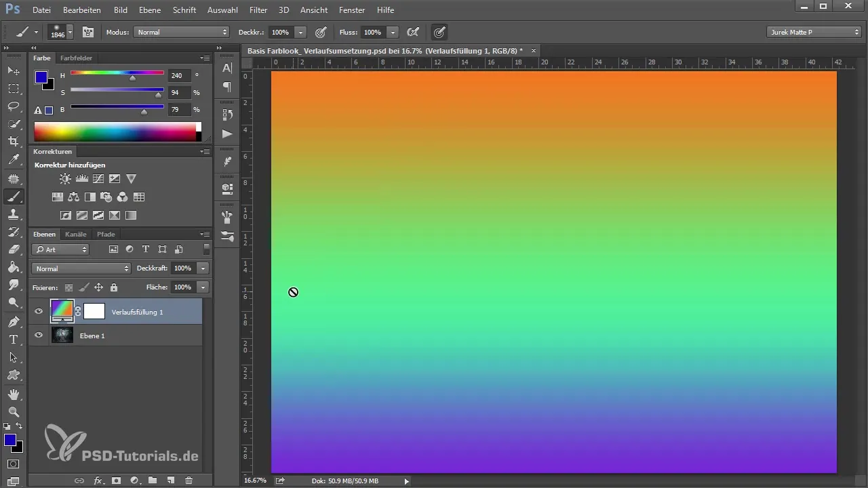Open Jurek Matte P workspace dropdown
The width and height of the screenshot is (868, 488).
814,32
